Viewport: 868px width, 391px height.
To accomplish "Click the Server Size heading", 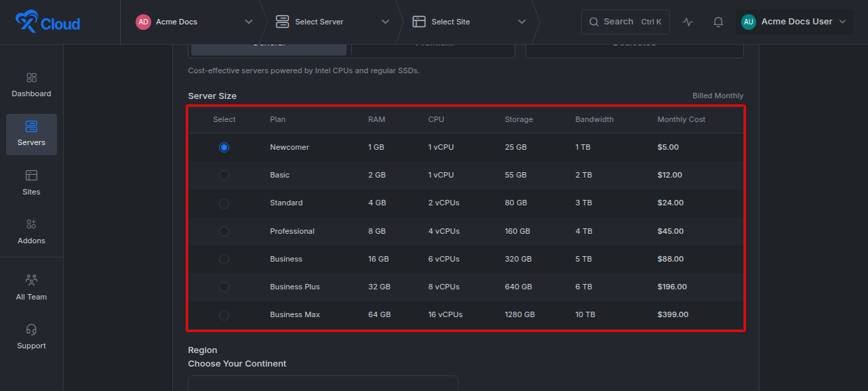I will (x=212, y=96).
